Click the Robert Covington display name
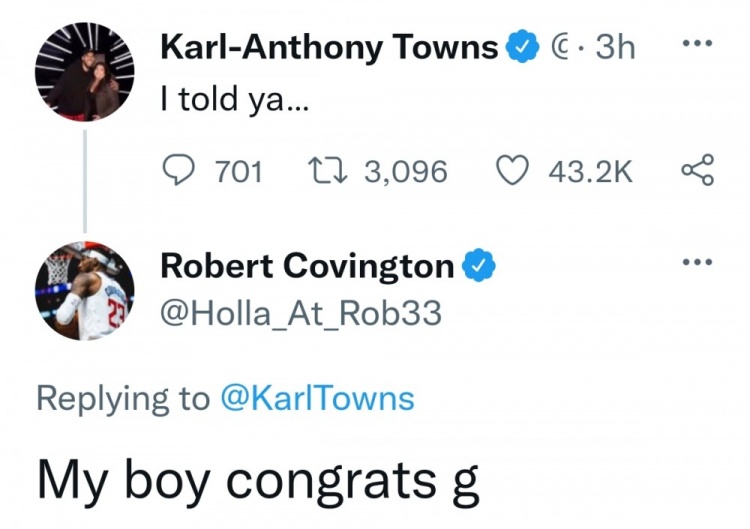 point(307,266)
